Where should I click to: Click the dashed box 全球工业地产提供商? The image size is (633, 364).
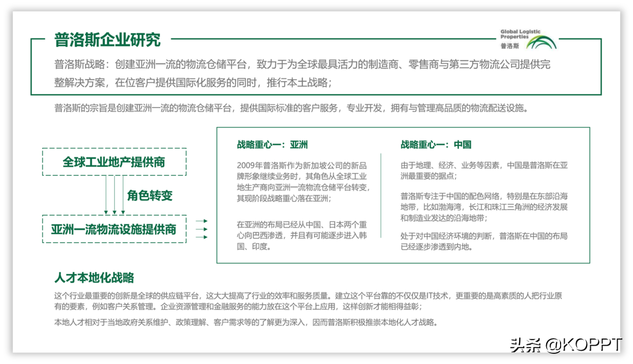click(x=114, y=162)
